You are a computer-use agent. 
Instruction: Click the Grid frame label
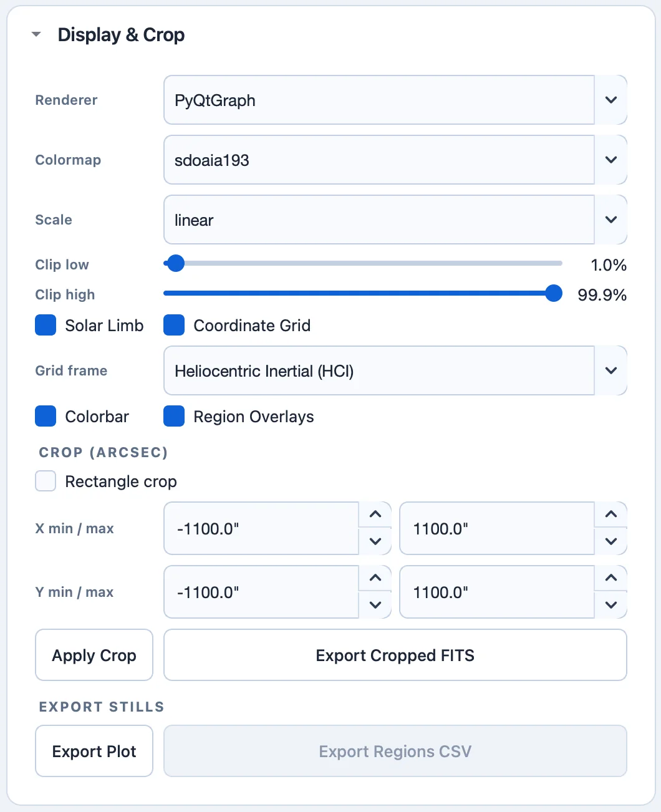pos(71,371)
